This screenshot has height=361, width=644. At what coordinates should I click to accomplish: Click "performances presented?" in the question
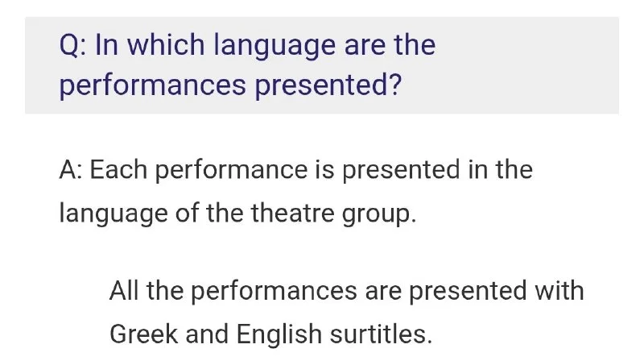[x=230, y=85]
